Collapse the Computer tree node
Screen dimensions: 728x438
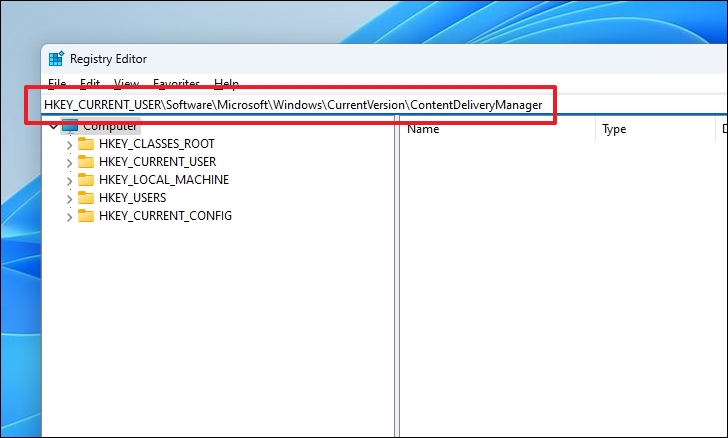(x=53, y=126)
